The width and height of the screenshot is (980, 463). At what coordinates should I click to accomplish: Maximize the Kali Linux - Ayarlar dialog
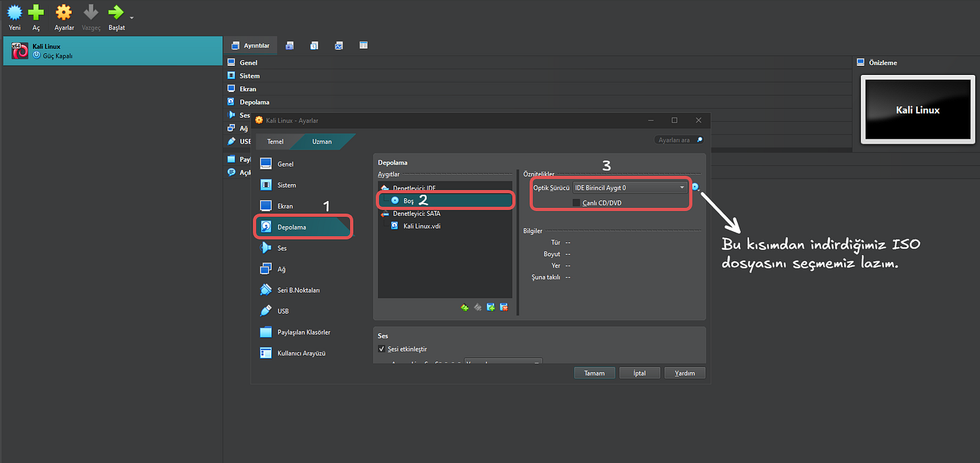(674, 120)
